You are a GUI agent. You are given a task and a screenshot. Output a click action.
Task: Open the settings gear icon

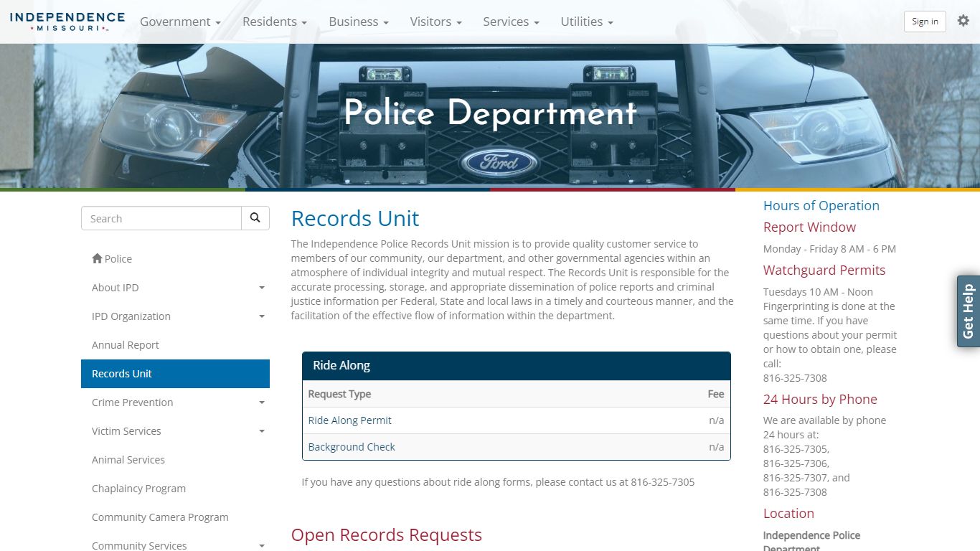pos(963,22)
